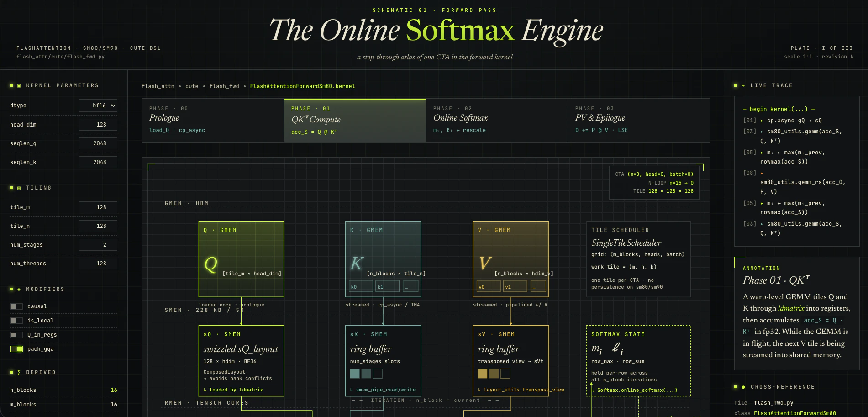Click second sK ring buffer slot
Screen dimensions: 868x417
[x=366, y=374]
